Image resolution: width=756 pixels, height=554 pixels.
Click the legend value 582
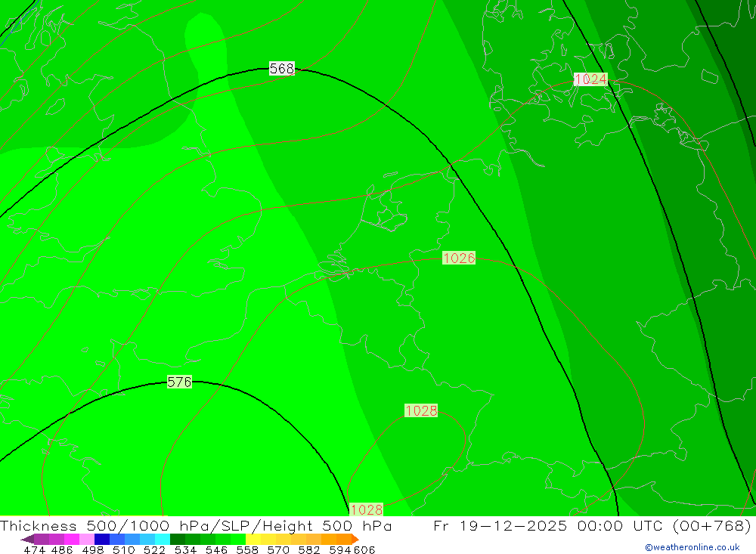click(308, 549)
